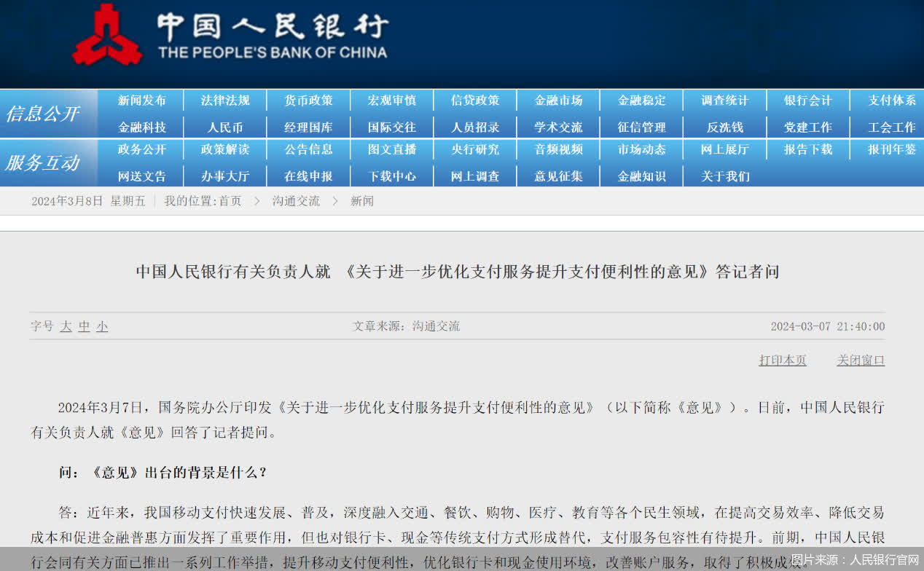
Task: Open 在线申报 menu item
Action: (308, 176)
